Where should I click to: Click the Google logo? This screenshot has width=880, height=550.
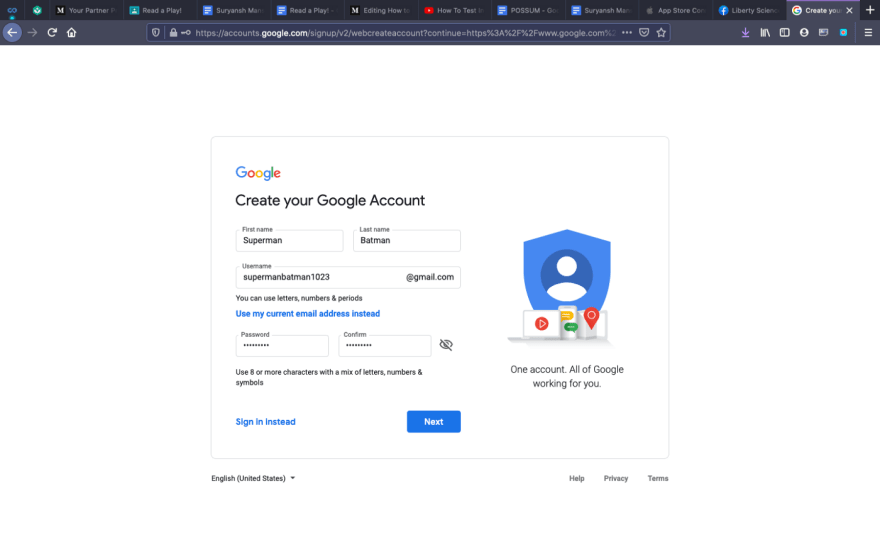pos(258,173)
